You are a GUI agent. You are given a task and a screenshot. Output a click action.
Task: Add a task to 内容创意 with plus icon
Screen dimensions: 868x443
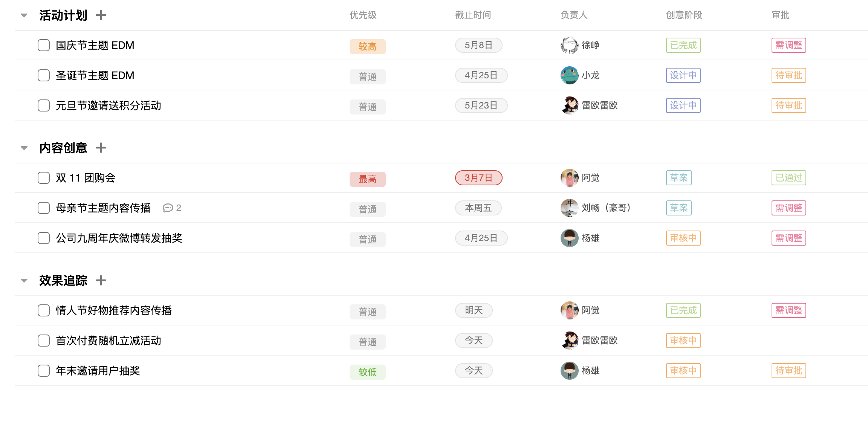pyautogui.click(x=101, y=148)
